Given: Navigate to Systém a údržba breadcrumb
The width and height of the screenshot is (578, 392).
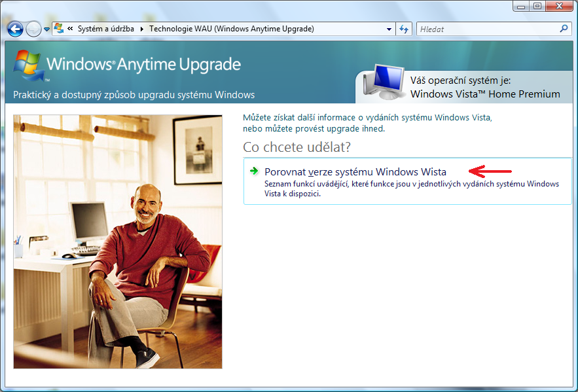Looking at the screenshot, I should point(106,29).
